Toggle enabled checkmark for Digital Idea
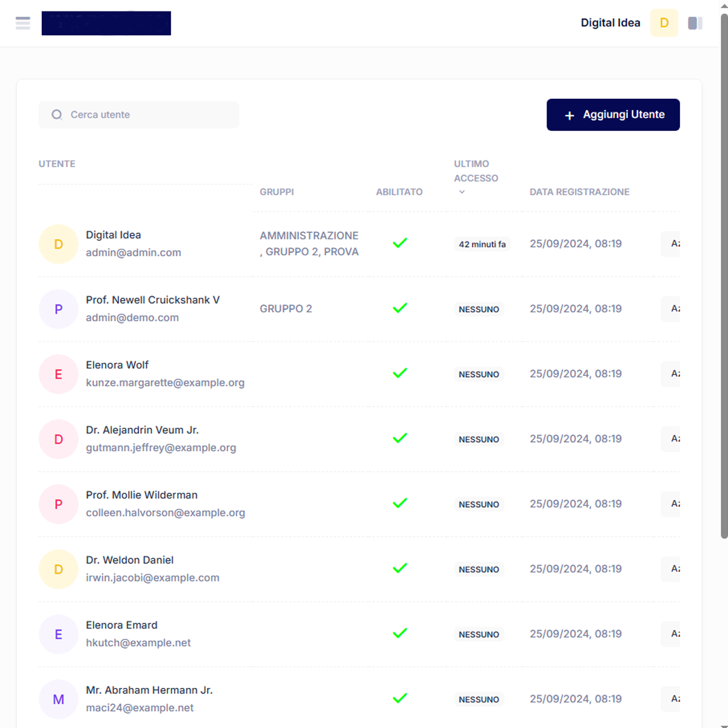This screenshot has width=728, height=728. point(400,243)
